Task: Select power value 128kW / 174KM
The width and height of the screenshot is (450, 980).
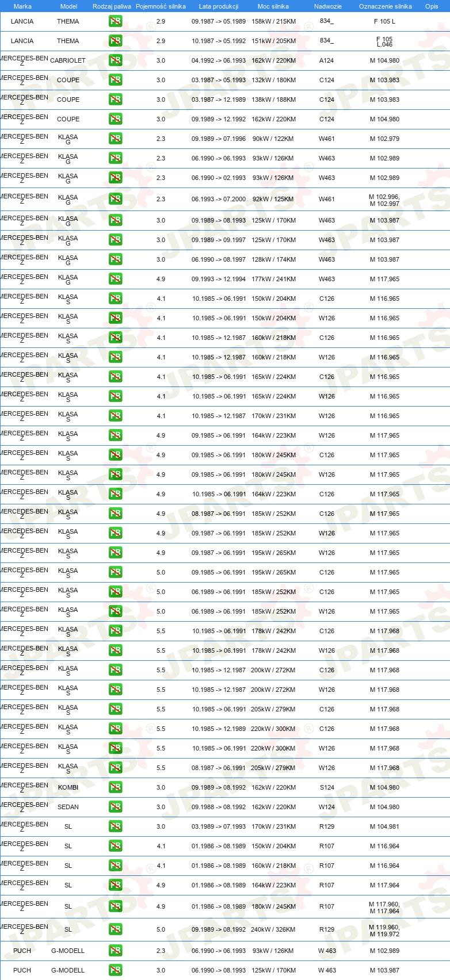Action: tap(273, 259)
